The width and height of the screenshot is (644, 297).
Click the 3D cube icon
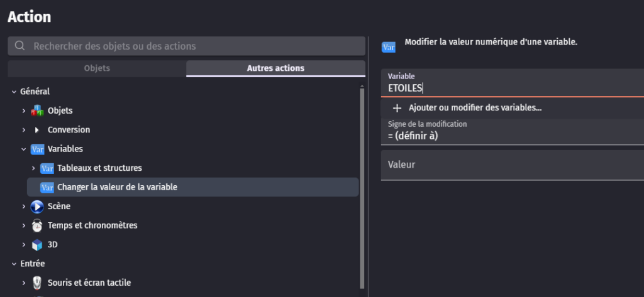pos(37,245)
